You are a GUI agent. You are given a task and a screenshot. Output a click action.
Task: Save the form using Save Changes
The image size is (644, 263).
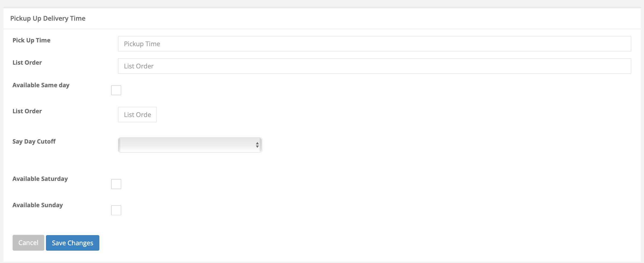coord(73,243)
